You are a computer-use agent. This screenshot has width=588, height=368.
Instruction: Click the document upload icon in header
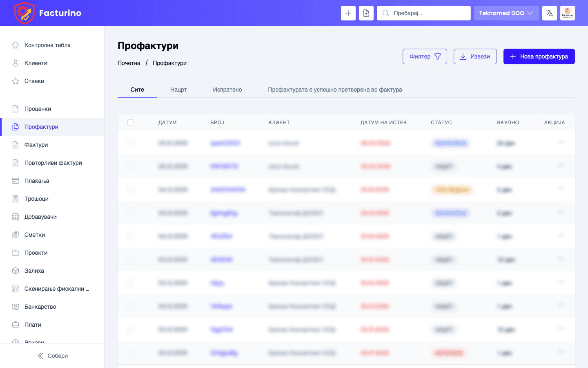coord(366,13)
